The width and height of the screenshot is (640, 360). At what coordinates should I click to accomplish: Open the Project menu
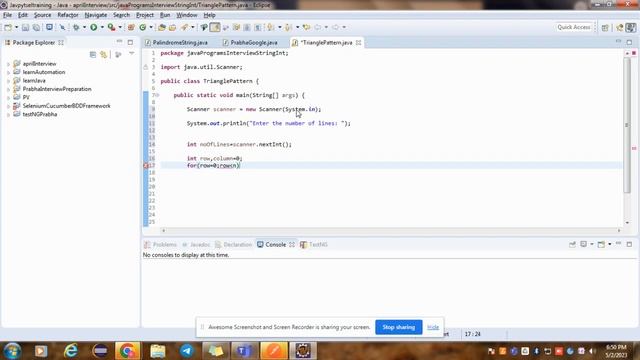145,15
